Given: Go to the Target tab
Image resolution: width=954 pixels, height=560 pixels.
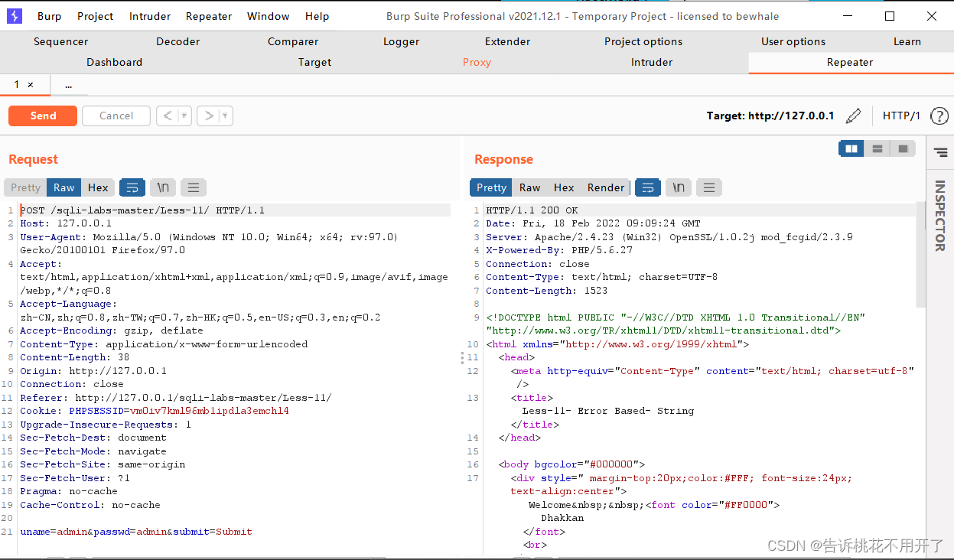Looking at the screenshot, I should (x=315, y=63).
